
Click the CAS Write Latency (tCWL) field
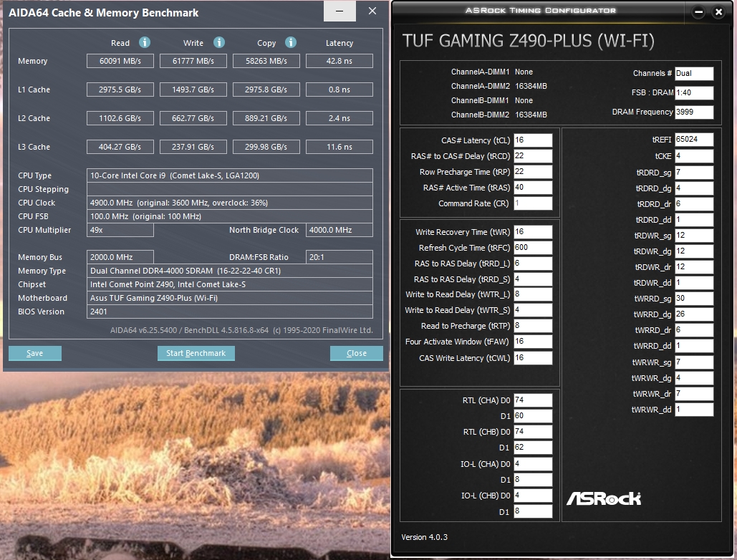coord(533,358)
